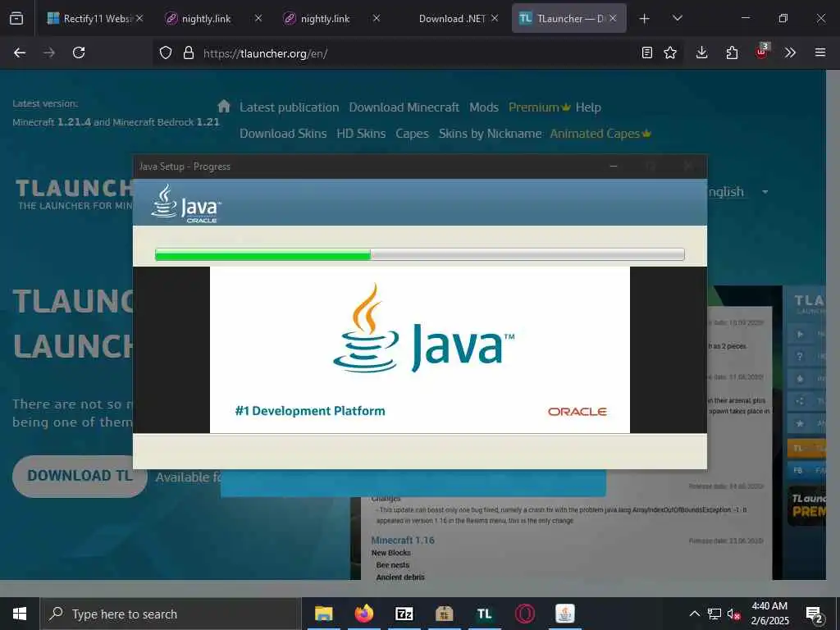Viewport: 840px width, 630px height.
Task: Open Animated Capes link
Action: (600, 134)
